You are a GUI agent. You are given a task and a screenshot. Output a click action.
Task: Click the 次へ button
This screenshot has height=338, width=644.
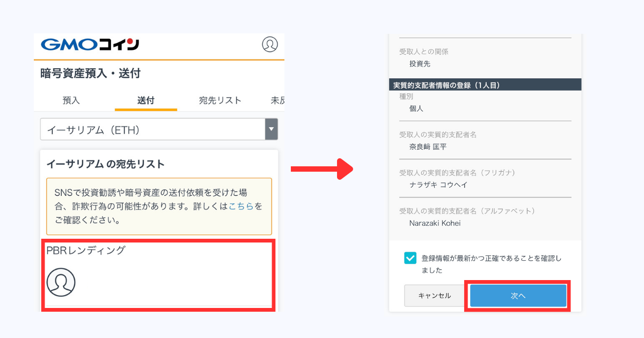click(518, 296)
